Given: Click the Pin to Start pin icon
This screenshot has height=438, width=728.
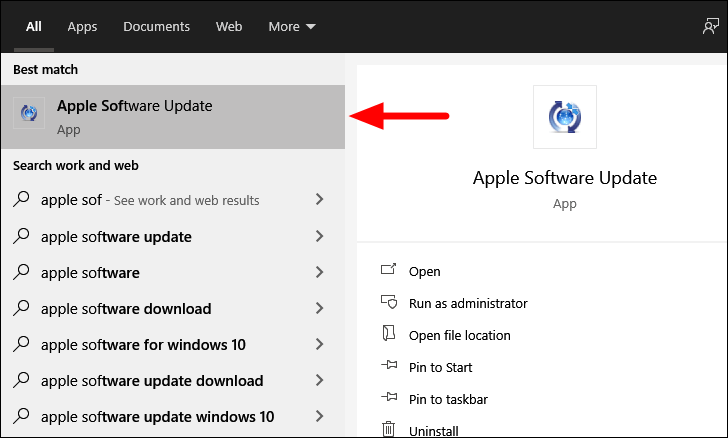Looking at the screenshot, I should tap(389, 365).
